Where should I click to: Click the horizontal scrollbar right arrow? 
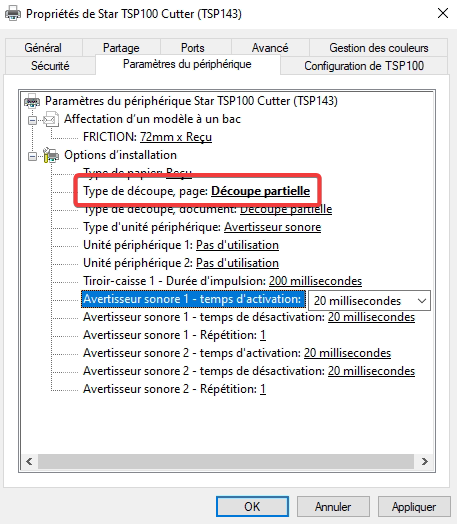click(x=425, y=462)
